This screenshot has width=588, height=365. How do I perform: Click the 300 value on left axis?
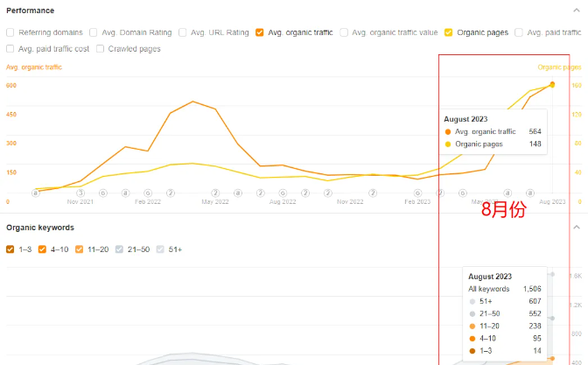click(x=11, y=144)
